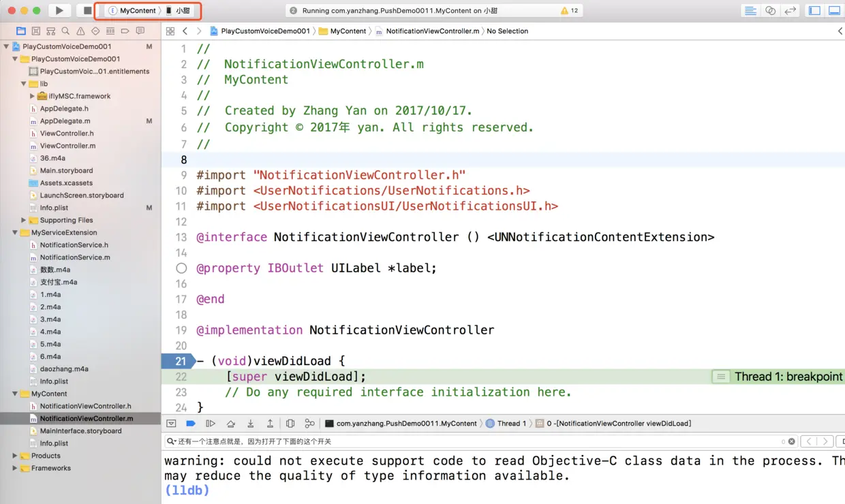Open MyContent folder jump bar segment

point(342,31)
